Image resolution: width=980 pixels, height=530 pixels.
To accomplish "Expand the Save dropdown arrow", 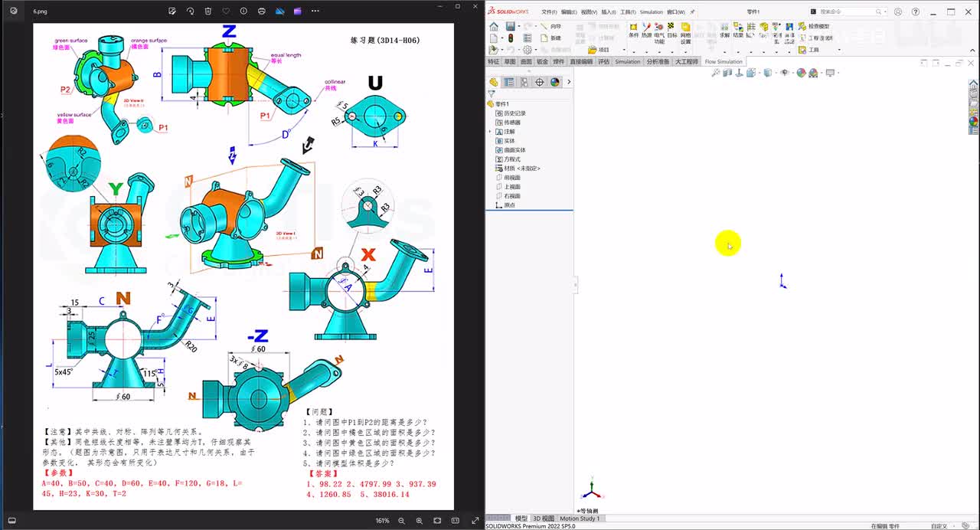I will pos(518,27).
